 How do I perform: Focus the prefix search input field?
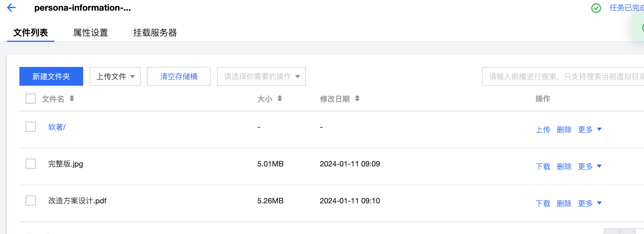(563, 76)
